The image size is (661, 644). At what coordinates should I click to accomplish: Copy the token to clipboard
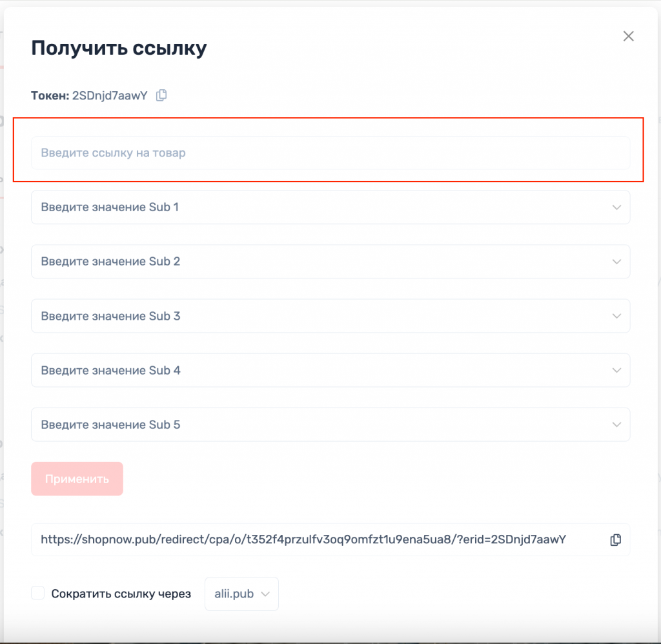click(x=161, y=96)
